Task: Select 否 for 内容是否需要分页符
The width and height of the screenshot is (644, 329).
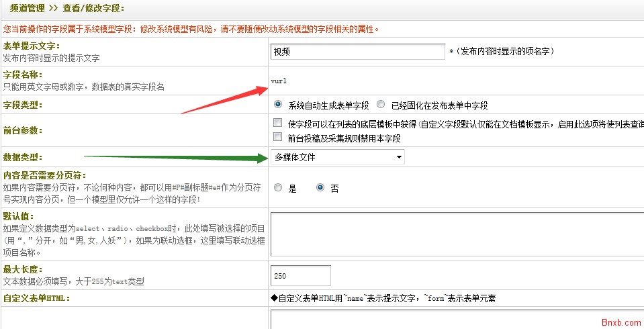Action: pyautogui.click(x=320, y=189)
